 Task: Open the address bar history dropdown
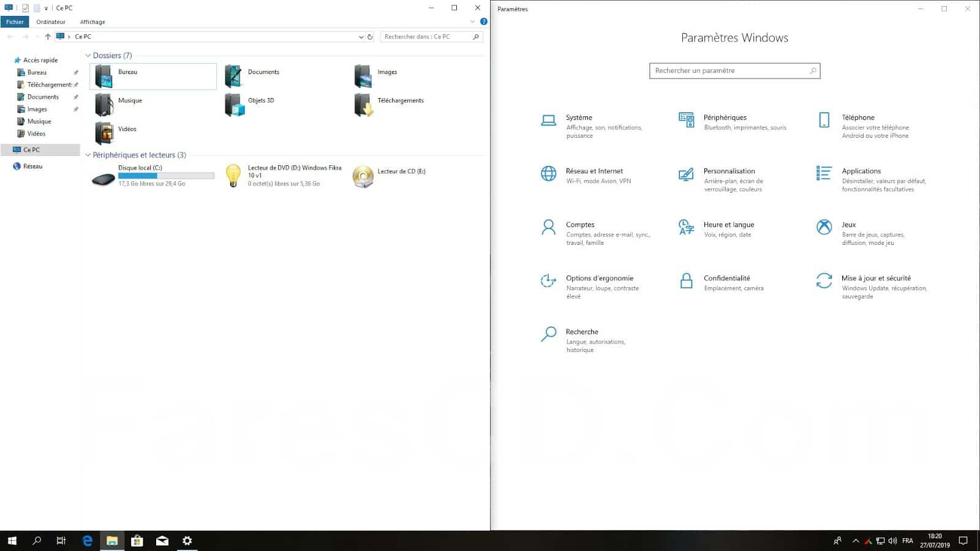(x=361, y=37)
